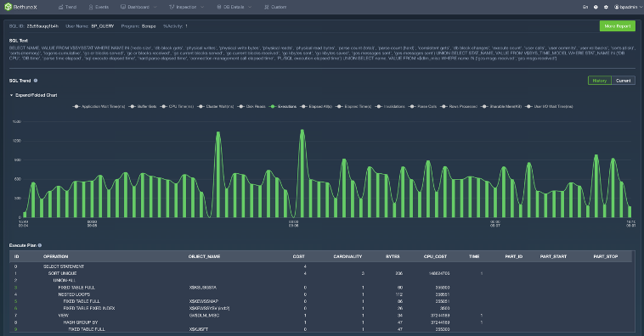Click the BethuneX logo icon
The image size is (644, 336).
[8, 7]
